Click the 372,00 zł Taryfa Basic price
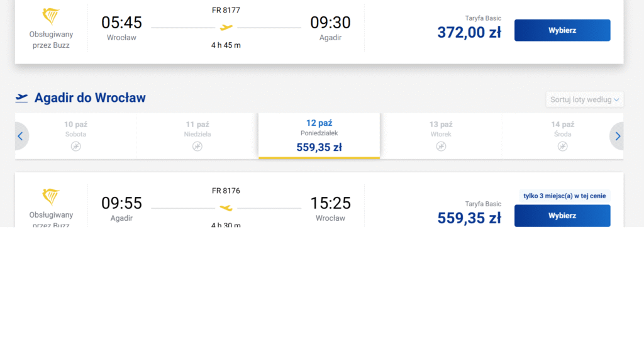 [x=469, y=32]
